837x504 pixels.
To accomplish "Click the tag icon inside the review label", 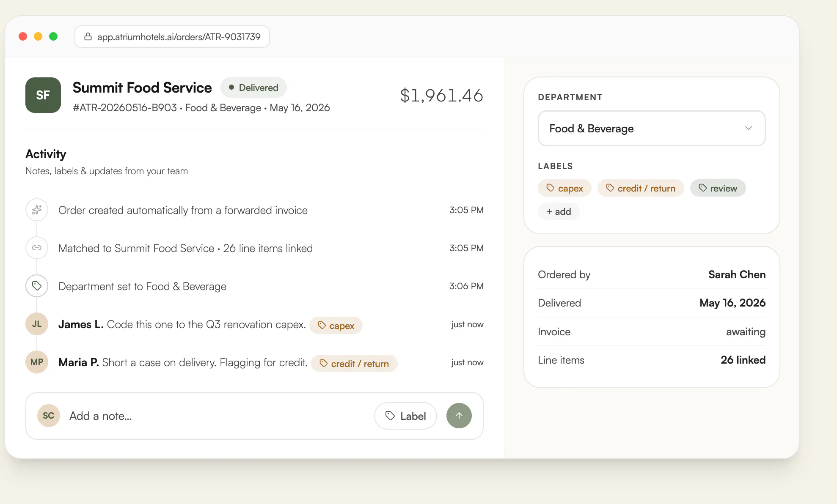I will tap(702, 188).
